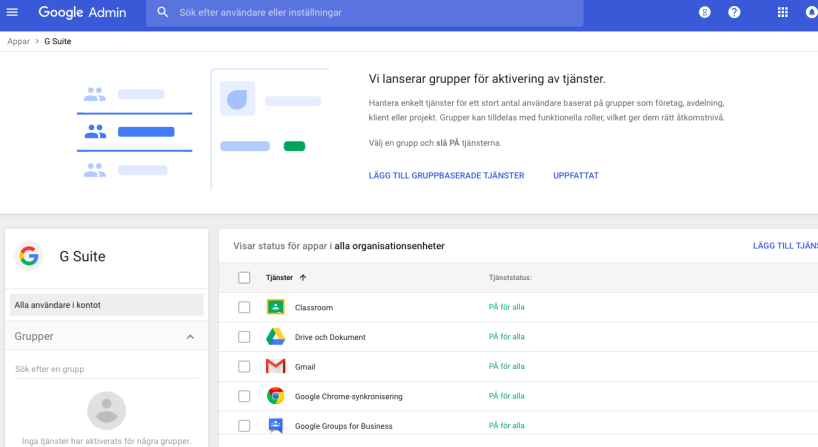Click the Classroom app icon
The image size is (818, 447).
point(275,307)
